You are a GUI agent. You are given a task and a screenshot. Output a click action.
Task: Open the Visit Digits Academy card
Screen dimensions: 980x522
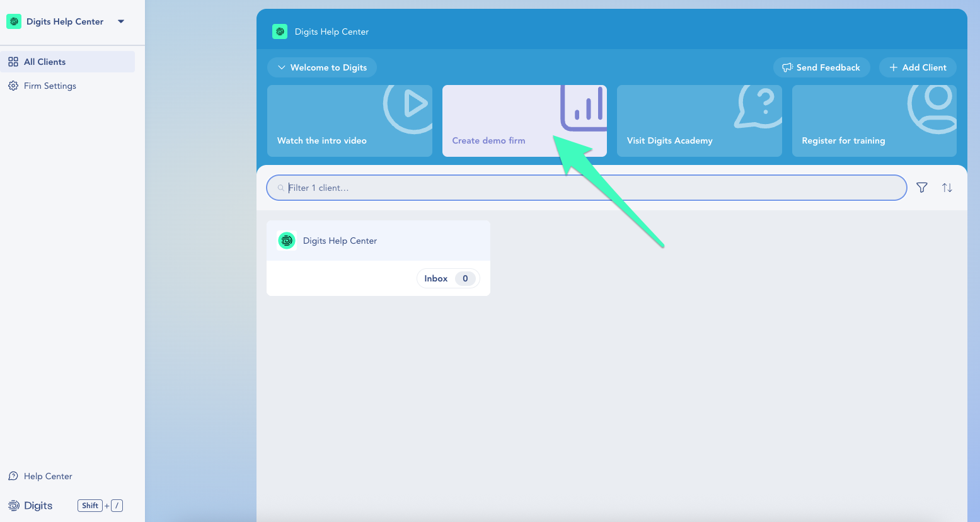(x=700, y=121)
